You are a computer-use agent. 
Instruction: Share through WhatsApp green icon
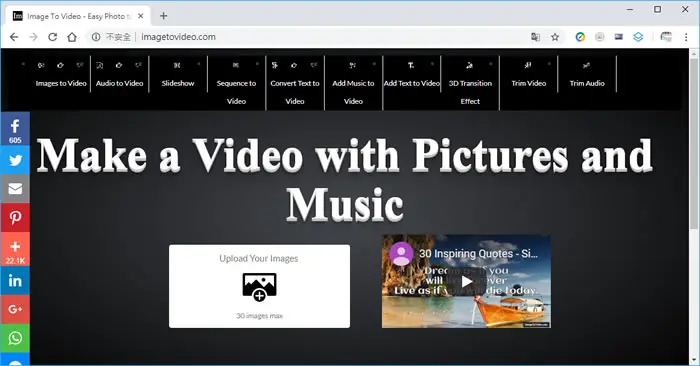point(15,338)
